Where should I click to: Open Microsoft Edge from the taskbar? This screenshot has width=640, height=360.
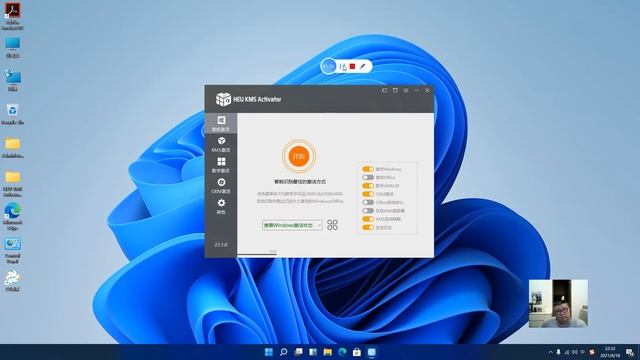click(x=342, y=352)
